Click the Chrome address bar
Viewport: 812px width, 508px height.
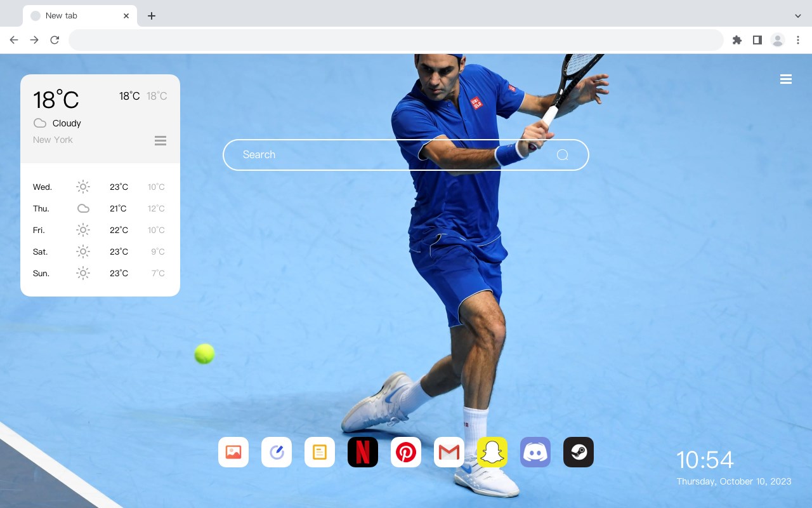396,40
